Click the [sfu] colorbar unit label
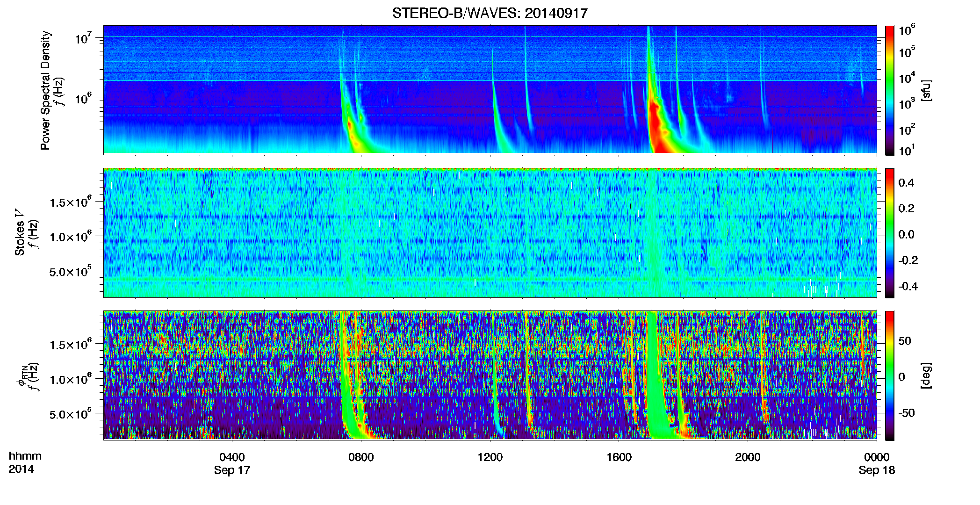 pos(926,90)
